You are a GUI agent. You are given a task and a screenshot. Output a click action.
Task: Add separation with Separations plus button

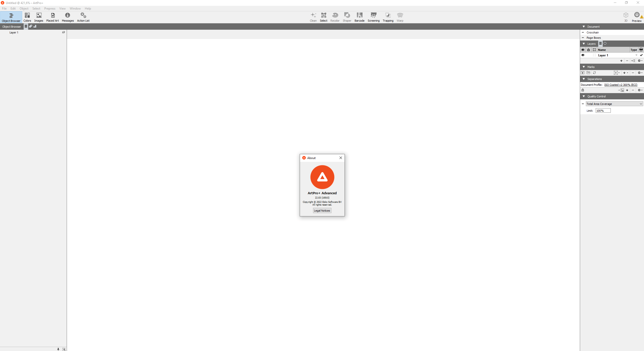coord(627,90)
